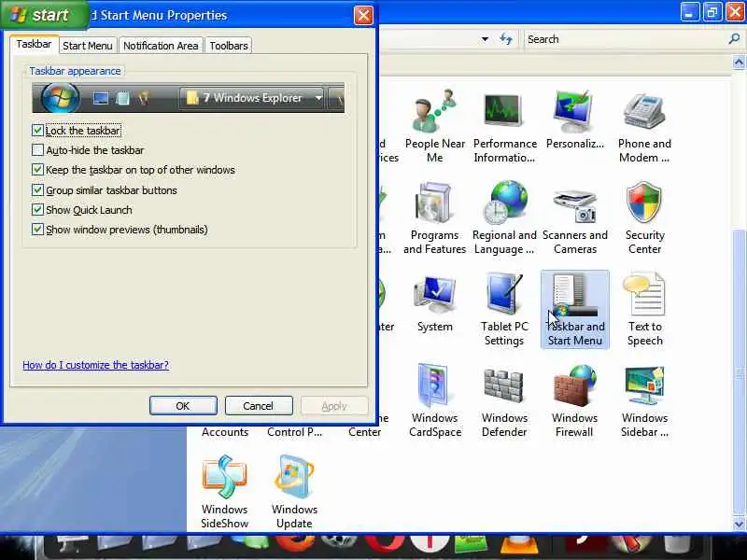Select Taskbar and Start Menu icon
This screenshot has width=747, height=560.
click(574, 310)
